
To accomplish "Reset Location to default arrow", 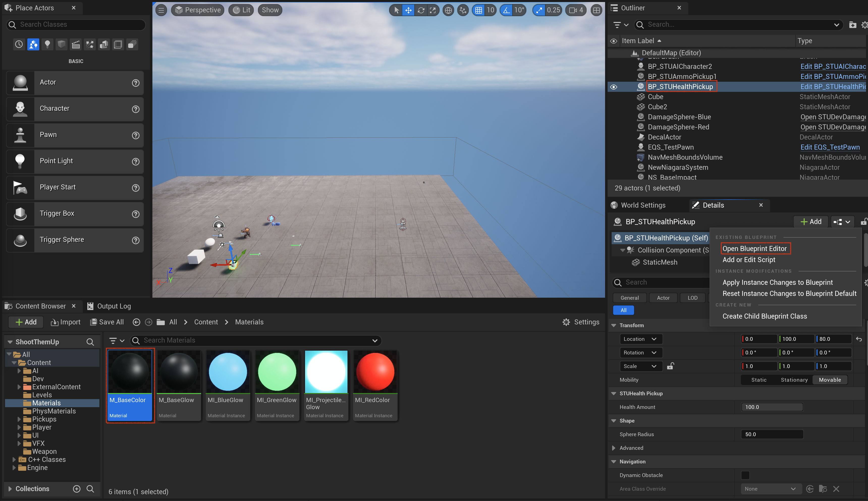I will tap(859, 339).
